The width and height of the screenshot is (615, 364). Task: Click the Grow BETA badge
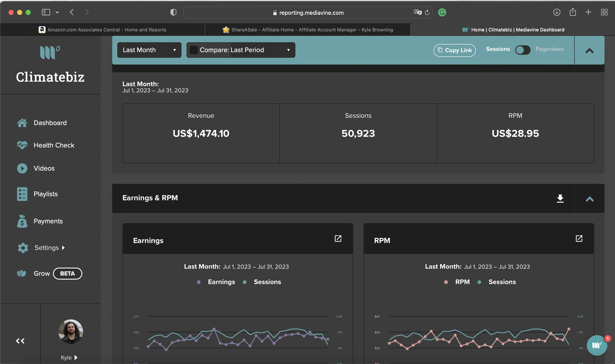68,274
